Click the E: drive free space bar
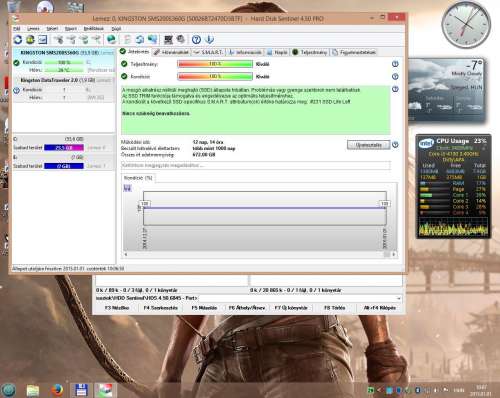The width and height of the screenshot is (500, 398). pos(64,166)
